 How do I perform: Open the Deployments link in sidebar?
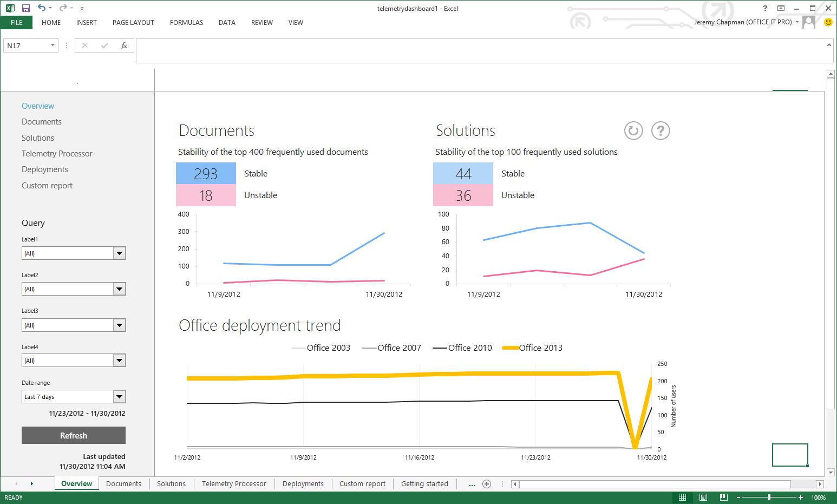click(45, 169)
